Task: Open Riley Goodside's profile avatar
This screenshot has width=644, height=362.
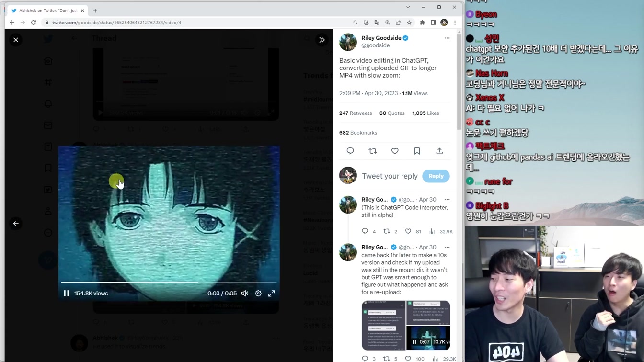Action: click(x=348, y=42)
